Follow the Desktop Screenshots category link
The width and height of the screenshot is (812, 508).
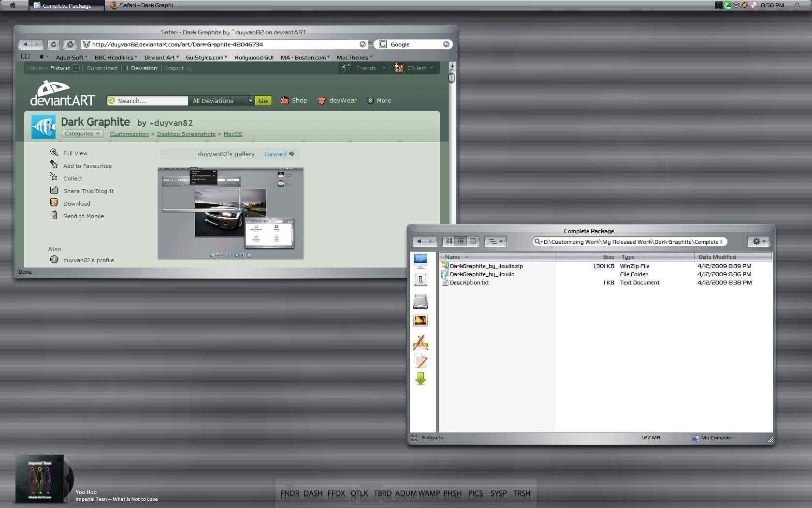tap(186, 134)
